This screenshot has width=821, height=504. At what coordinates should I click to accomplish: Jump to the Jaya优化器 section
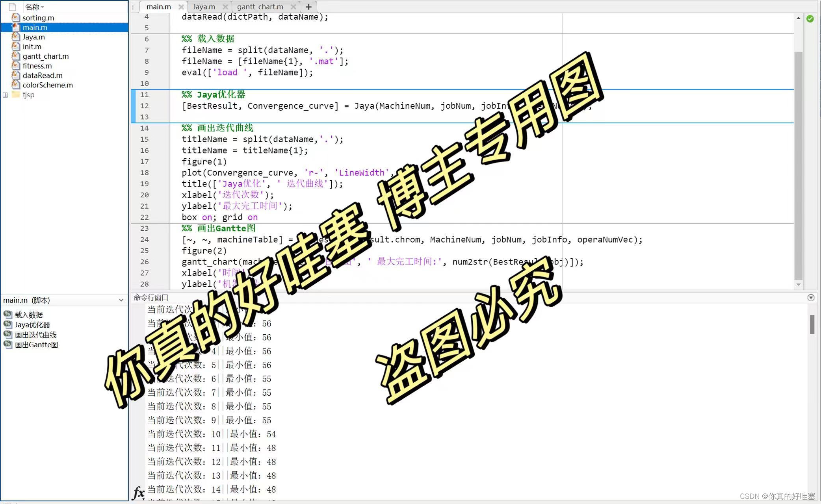pos(32,325)
